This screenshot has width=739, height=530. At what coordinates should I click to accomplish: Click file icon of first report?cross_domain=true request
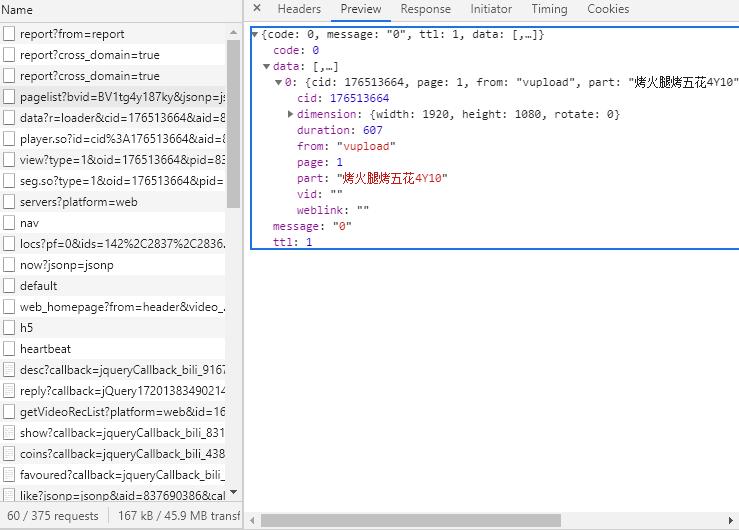9,55
